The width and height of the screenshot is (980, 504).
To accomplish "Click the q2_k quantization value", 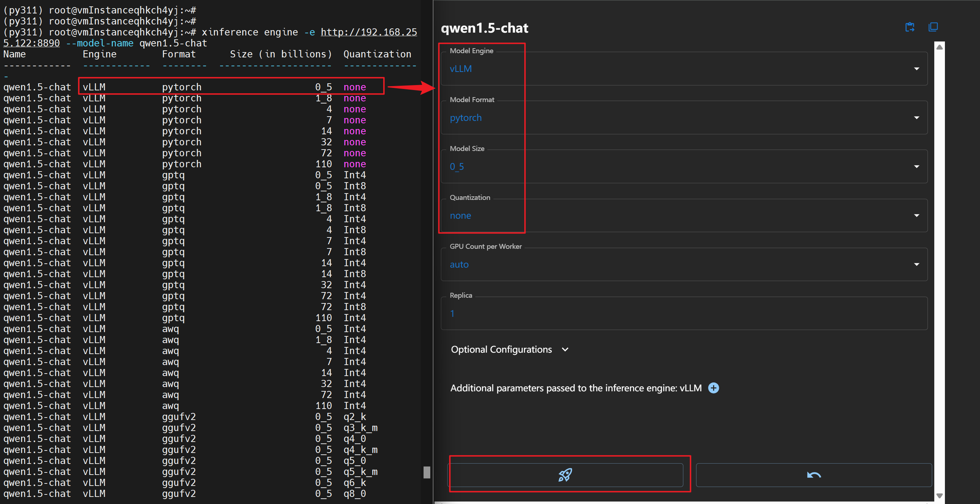I will pyautogui.click(x=354, y=416).
